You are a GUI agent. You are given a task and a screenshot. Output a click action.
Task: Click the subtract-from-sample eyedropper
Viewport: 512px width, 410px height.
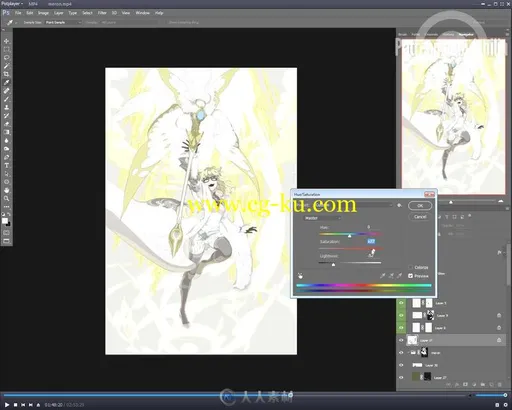(x=399, y=276)
